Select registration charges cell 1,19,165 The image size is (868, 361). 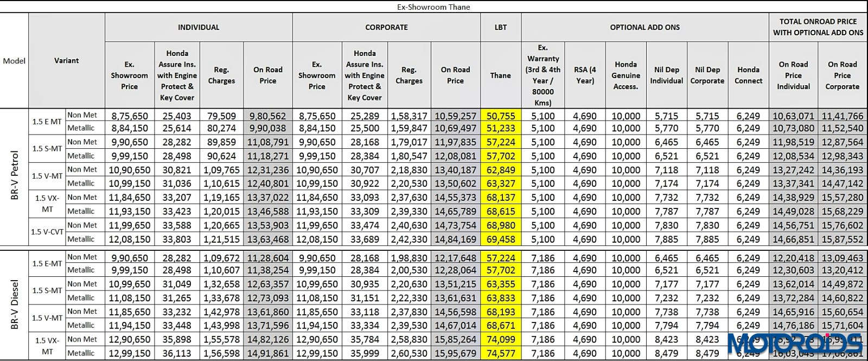click(x=221, y=198)
